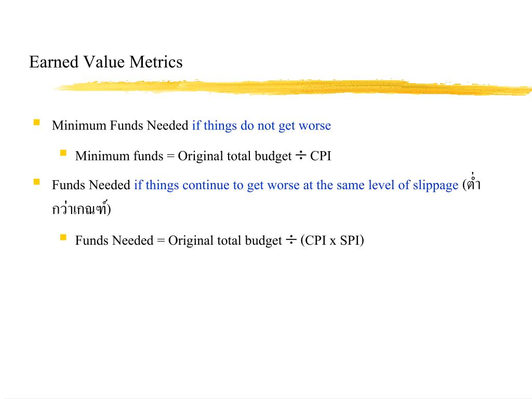Image resolution: width=532 pixels, height=399 pixels.
Task: Click the bullet beside 'Minimum funds ='
Action: click(63, 153)
